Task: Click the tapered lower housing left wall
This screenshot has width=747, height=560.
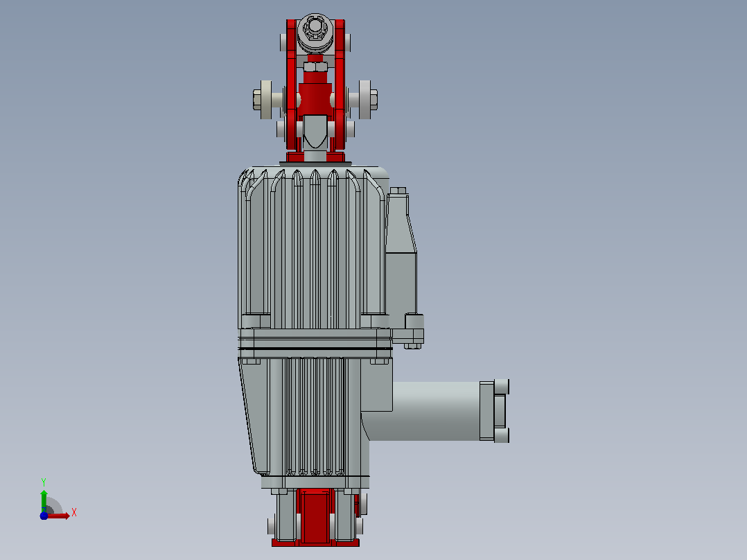Action: point(252,414)
